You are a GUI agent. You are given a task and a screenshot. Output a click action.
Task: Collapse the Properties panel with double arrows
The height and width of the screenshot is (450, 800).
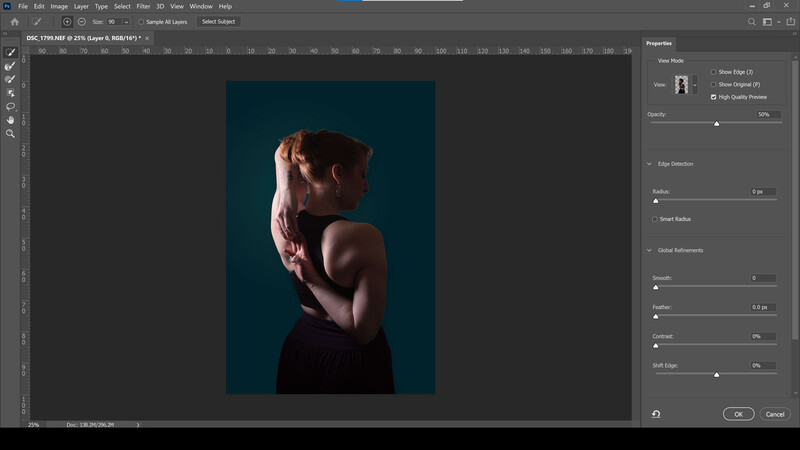point(795,34)
